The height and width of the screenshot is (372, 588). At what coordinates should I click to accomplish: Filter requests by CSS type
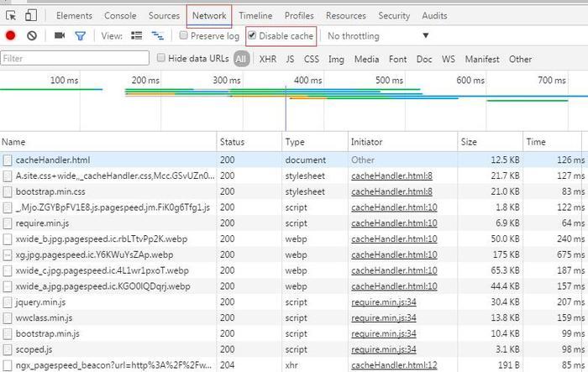coord(312,60)
